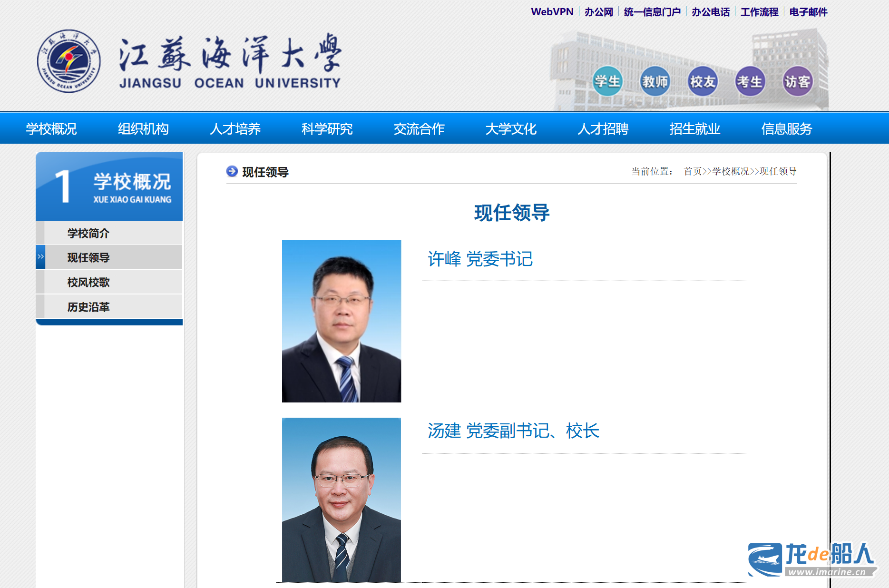Click the portrait photo of 汤建
Viewport: 889px width, 588px height.
tap(341, 500)
